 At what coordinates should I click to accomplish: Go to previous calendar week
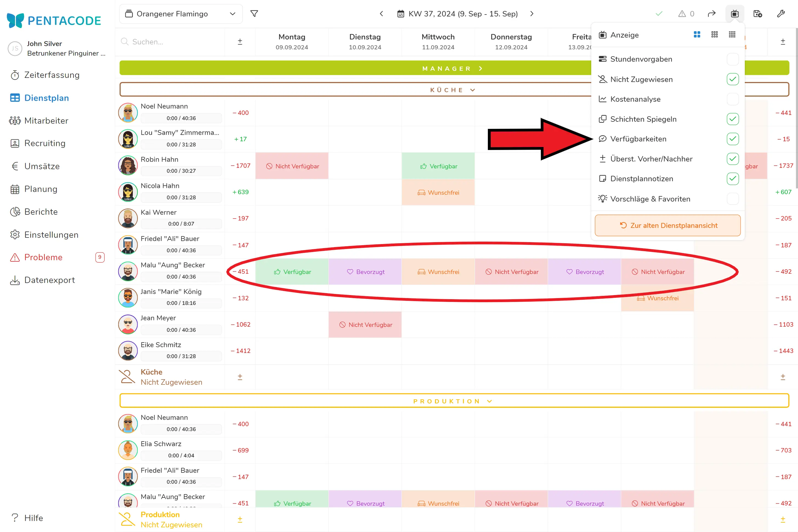[381, 13]
